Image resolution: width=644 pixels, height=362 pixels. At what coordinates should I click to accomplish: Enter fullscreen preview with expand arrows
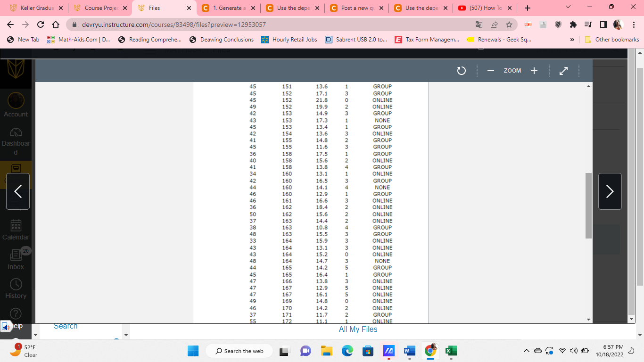[x=564, y=70]
